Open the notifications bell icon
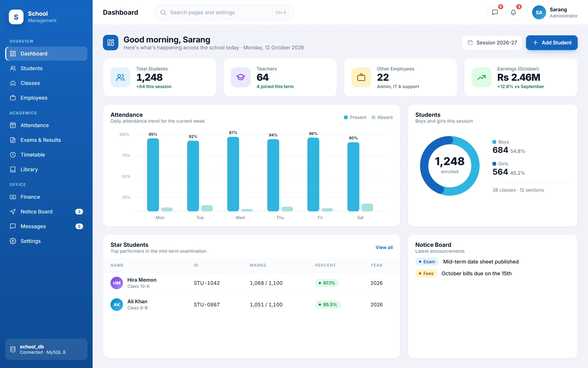588x368 pixels. [513, 13]
